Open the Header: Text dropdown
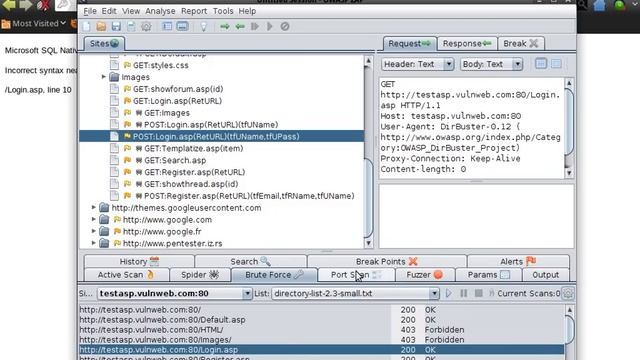The height and width of the screenshot is (360, 640). [x=418, y=64]
